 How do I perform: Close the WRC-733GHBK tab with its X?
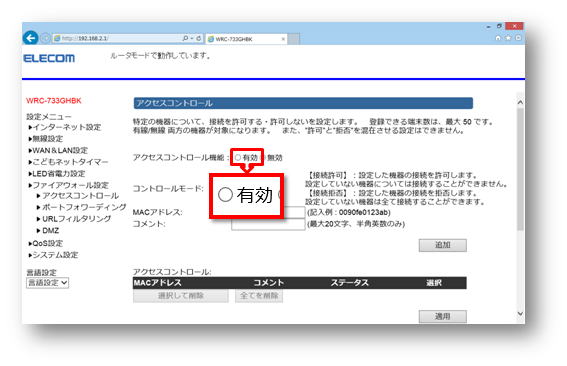(283, 39)
